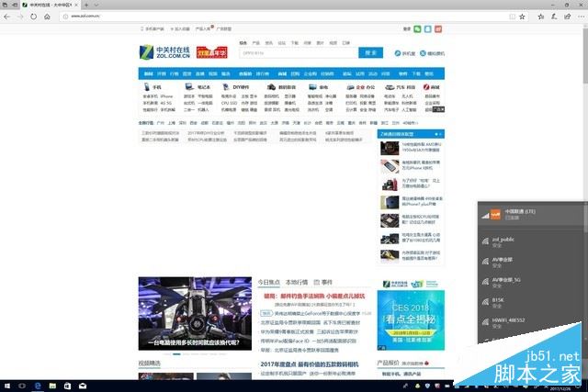Open the Windows Start menu
The width and height of the screenshot is (588, 392).
click(7, 386)
